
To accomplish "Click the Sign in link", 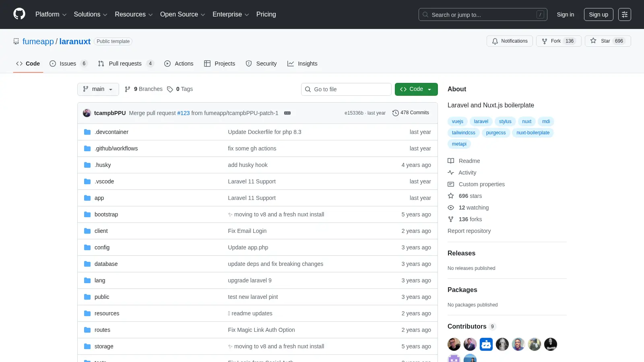I will (566, 14).
